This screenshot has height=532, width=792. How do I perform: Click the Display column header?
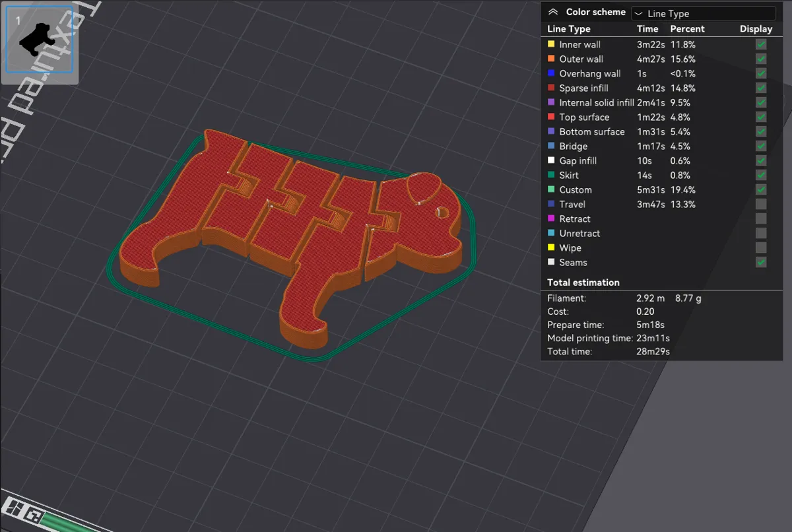click(756, 29)
